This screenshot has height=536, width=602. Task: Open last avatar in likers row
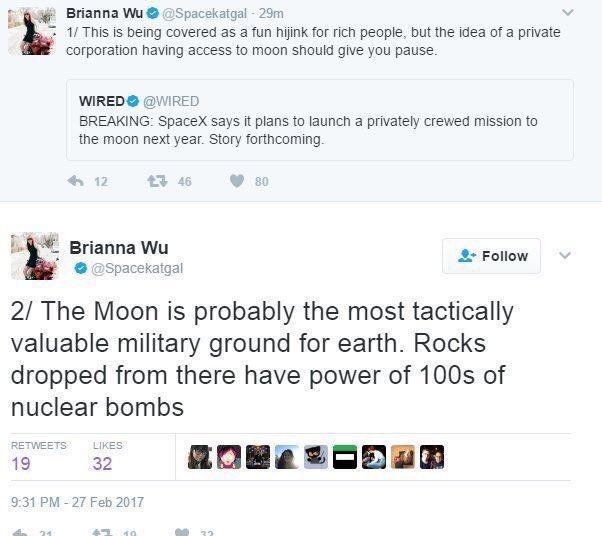point(432,457)
